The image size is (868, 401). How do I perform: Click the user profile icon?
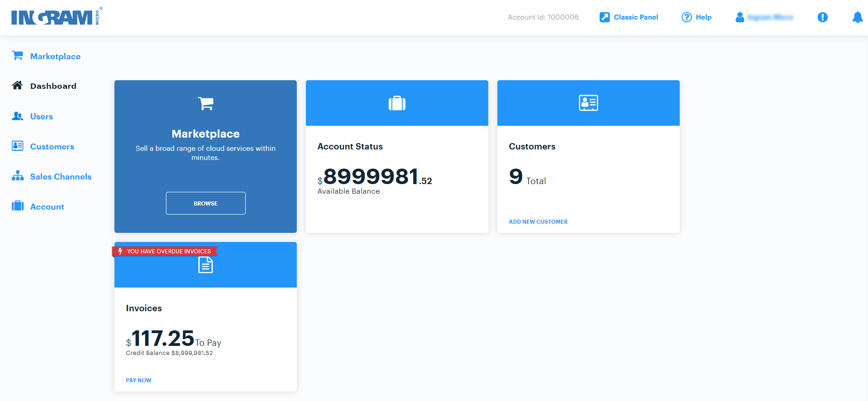[x=740, y=17]
